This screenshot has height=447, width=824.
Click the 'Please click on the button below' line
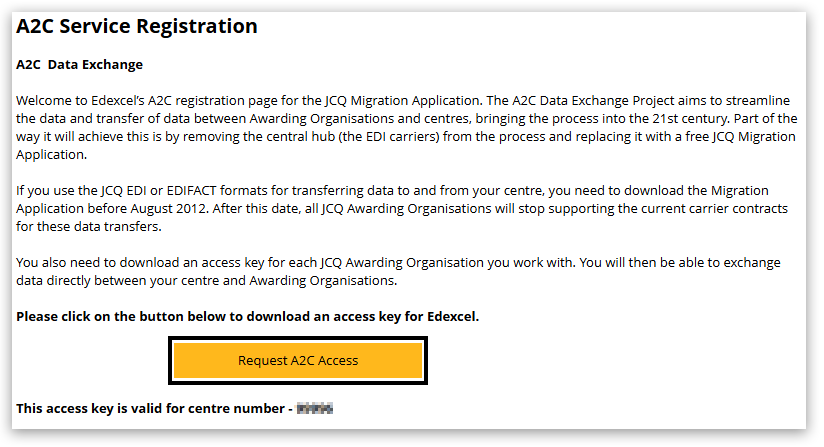(x=247, y=317)
